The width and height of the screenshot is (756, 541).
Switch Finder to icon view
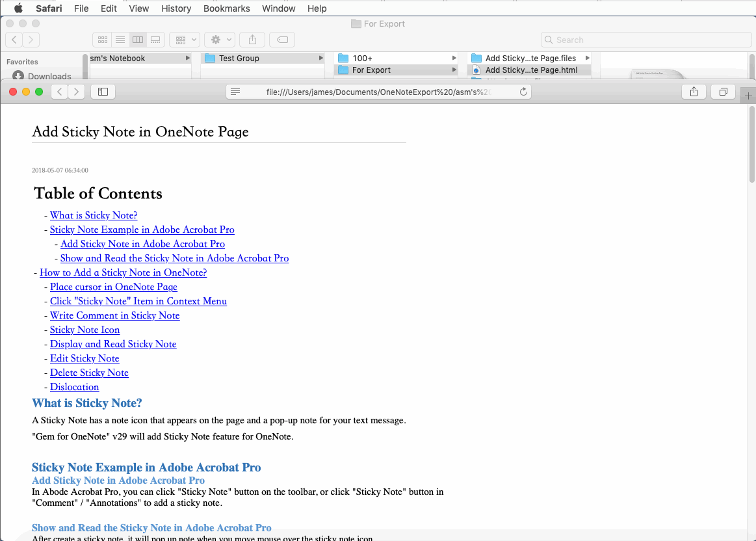pos(103,40)
